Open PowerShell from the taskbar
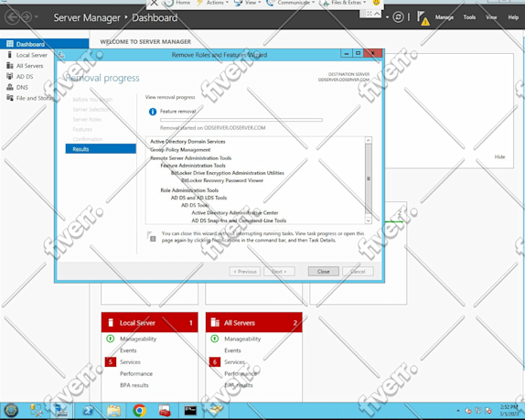This screenshot has height=420, width=525. point(88,411)
